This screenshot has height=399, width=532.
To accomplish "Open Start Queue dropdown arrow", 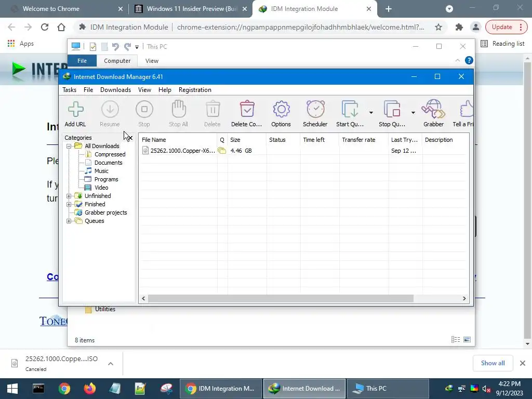I will [371, 113].
